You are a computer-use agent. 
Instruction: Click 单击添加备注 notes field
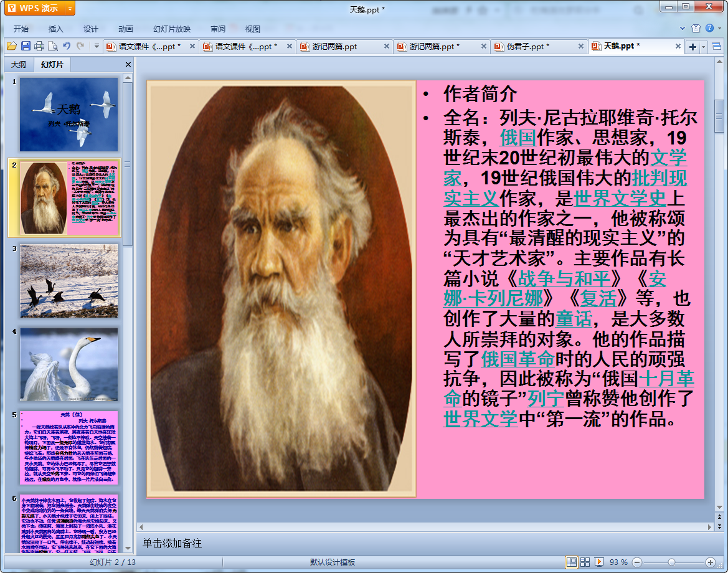point(172,543)
